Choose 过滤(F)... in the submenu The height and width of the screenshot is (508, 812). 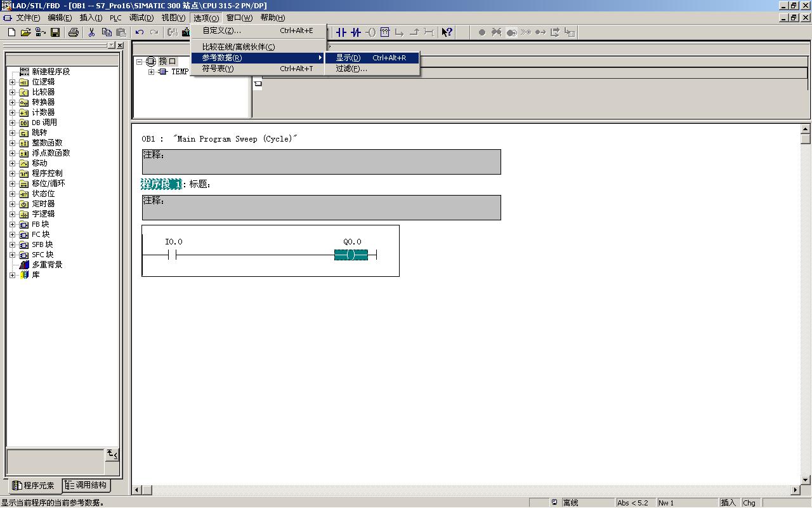[x=372, y=69]
